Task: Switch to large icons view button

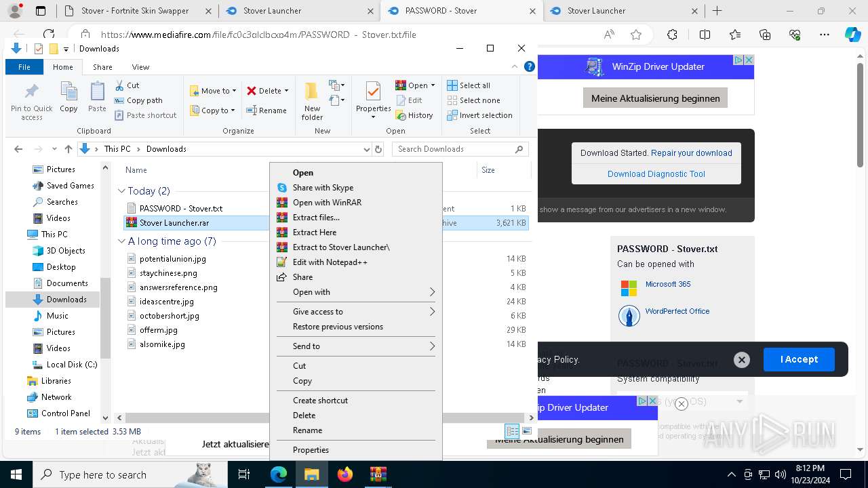Action: [x=527, y=431]
